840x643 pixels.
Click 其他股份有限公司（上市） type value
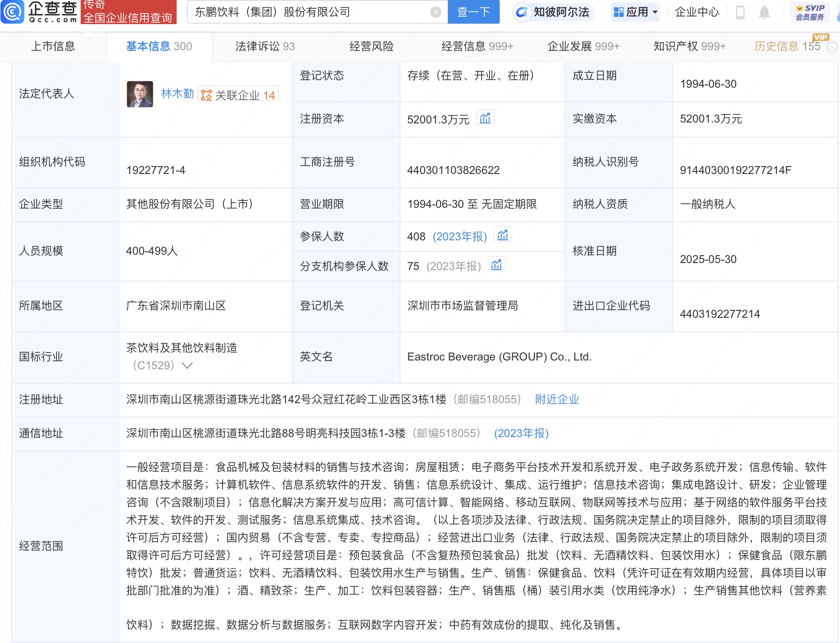(x=190, y=204)
